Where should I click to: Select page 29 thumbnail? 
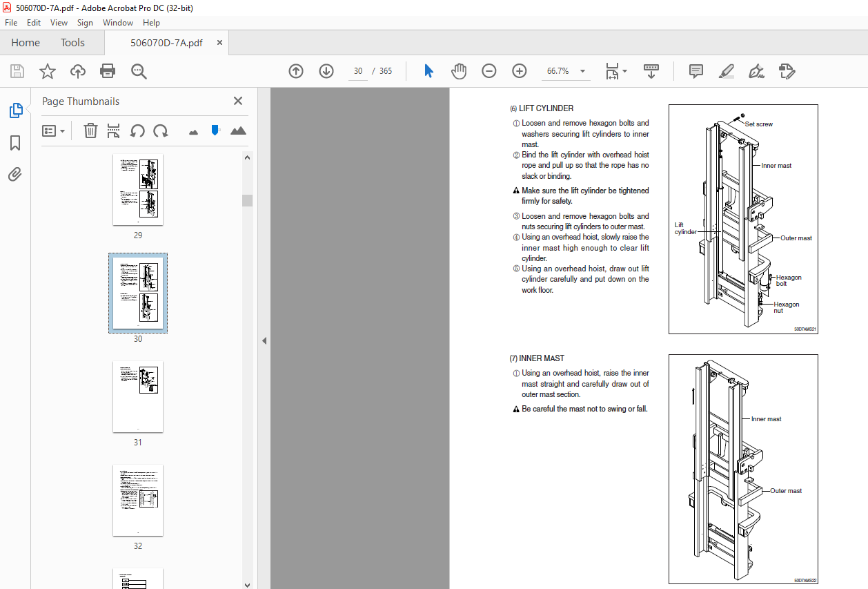click(x=138, y=189)
